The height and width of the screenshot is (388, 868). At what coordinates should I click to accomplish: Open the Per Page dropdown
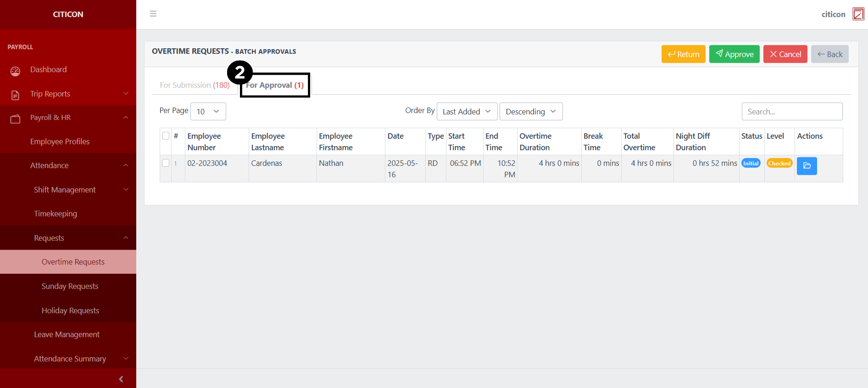(208, 112)
